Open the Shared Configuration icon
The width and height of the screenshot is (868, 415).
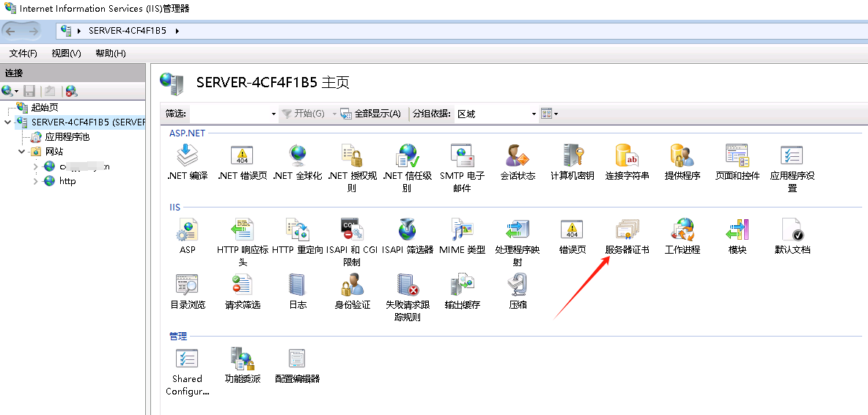(187, 359)
